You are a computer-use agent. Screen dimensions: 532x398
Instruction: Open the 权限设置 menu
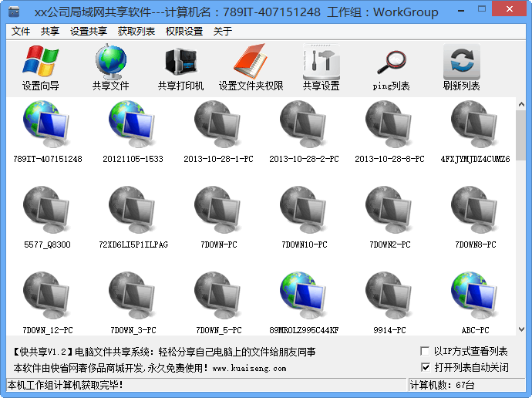[x=184, y=31]
